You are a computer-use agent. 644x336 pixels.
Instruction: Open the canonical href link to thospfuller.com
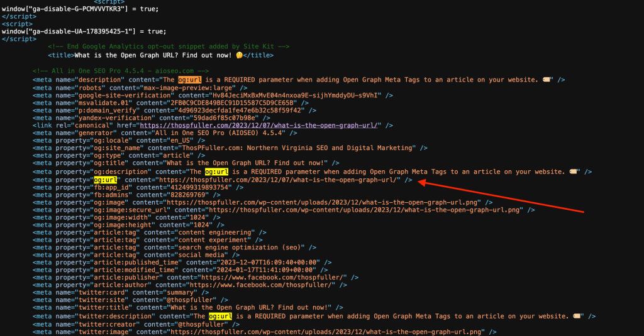tap(258, 126)
